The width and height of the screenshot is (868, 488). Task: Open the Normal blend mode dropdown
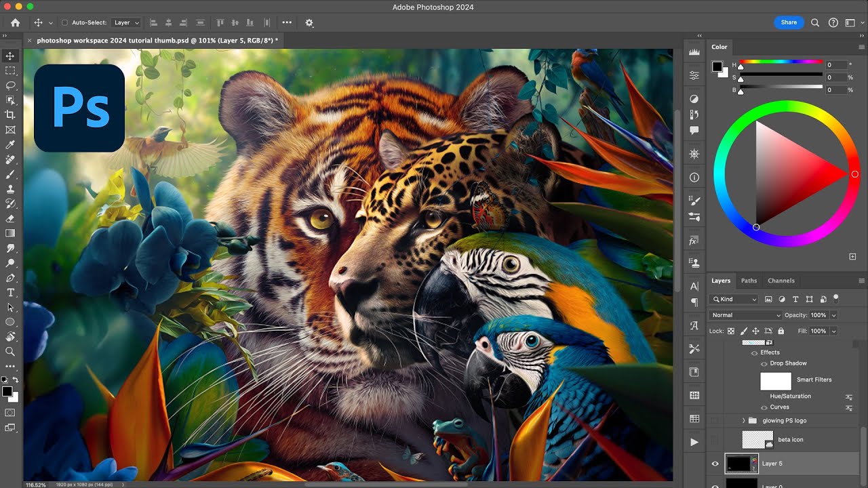click(745, 315)
